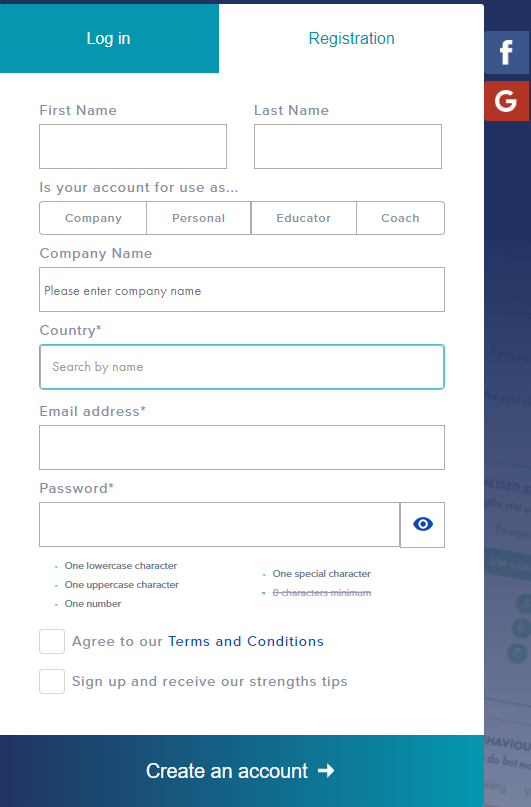Check the Terms and Conditions agreement box
The image size is (531, 807).
52,641
